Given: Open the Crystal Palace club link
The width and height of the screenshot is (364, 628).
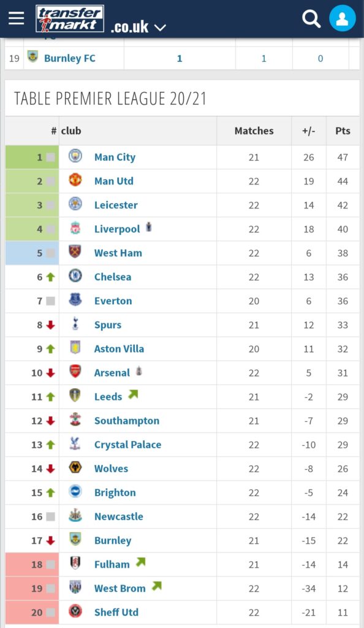Looking at the screenshot, I should click(x=127, y=445).
